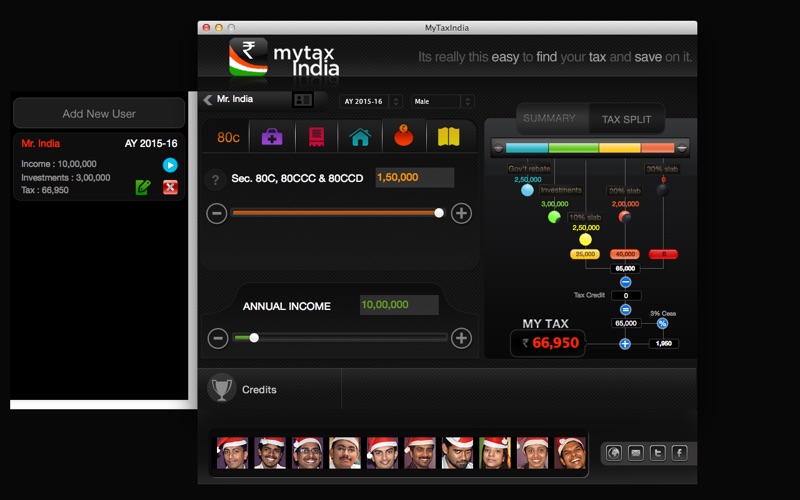800x500 pixels.
Task: Click the back arrow beside Mr. India
Action: point(208,99)
